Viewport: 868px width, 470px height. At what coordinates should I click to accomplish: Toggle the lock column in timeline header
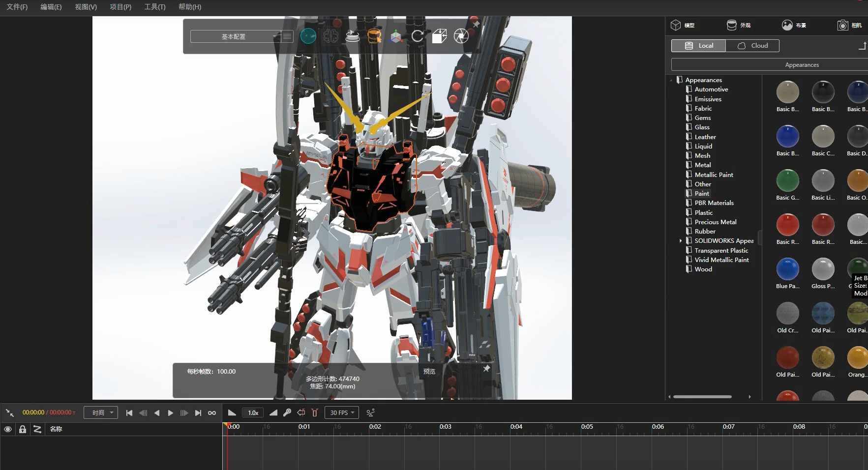(x=22, y=429)
